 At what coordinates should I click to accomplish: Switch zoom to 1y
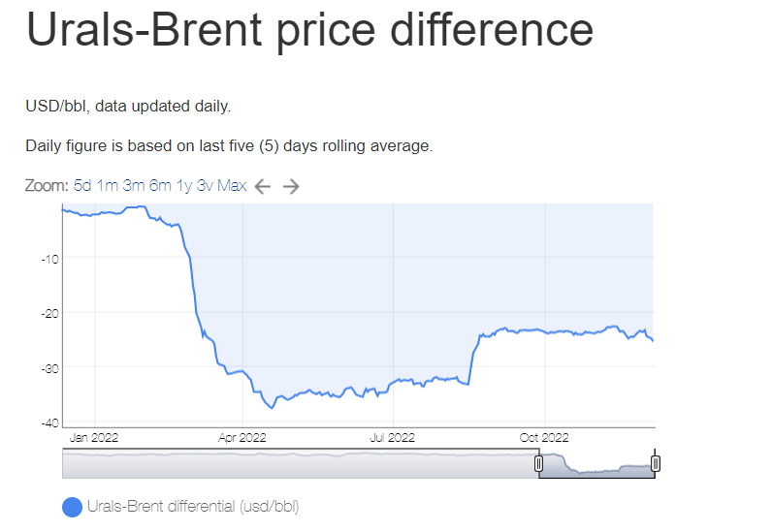point(183,186)
